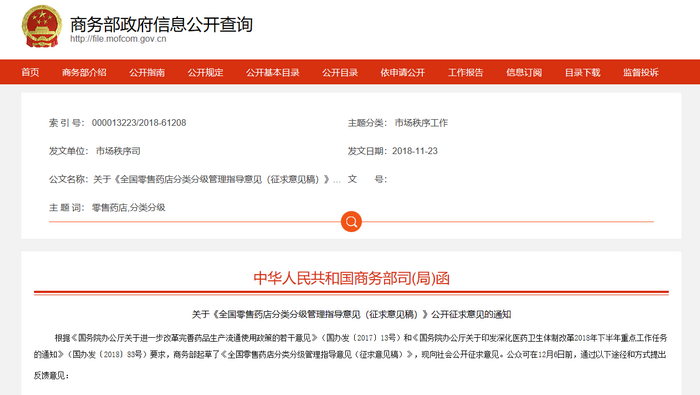Click the URL http://file.mofcom.gov.cn under the title

(118, 39)
